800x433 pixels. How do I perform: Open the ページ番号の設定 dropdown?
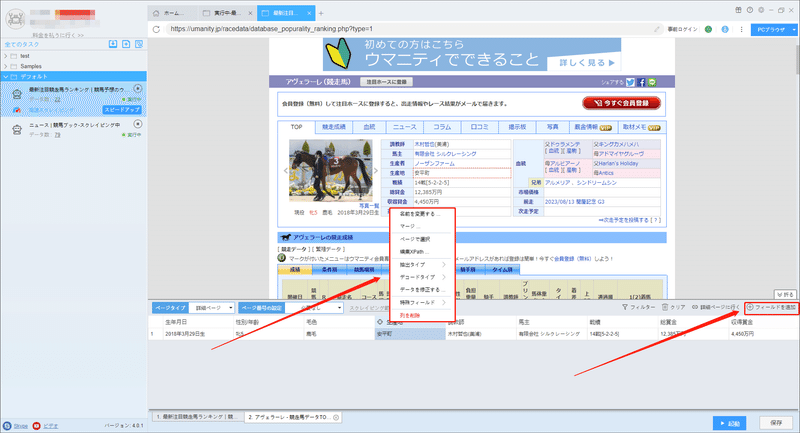(x=314, y=308)
